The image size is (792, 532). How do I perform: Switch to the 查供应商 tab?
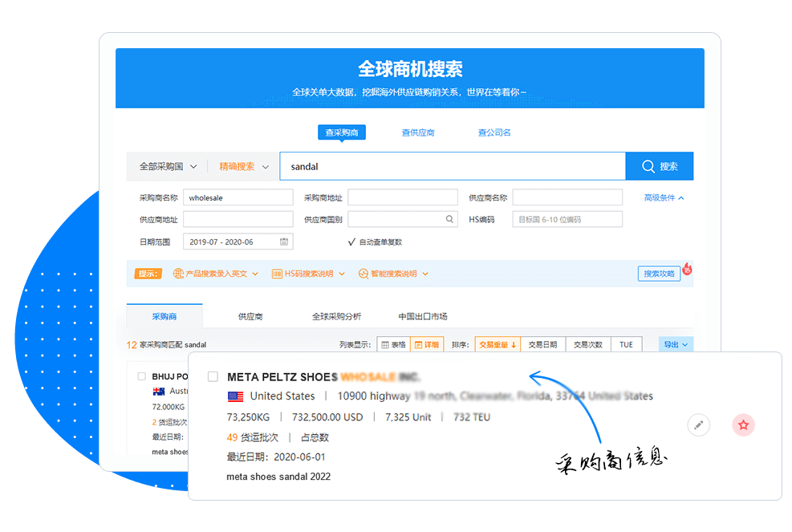pyautogui.click(x=418, y=132)
